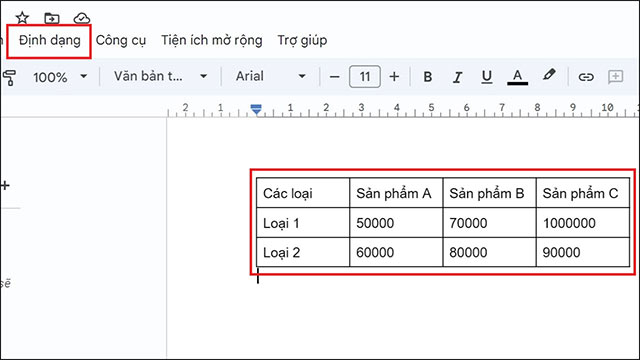The image size is (640, 360).
Task: Open the text color picker
Action: click(518, 77)
